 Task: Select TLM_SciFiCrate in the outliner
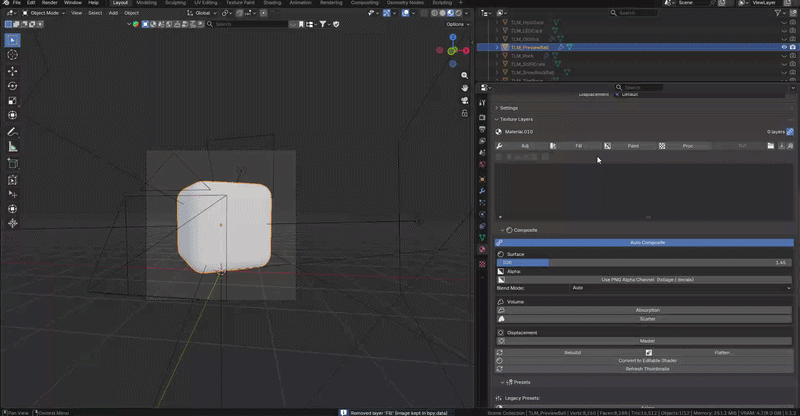[528, 64]
